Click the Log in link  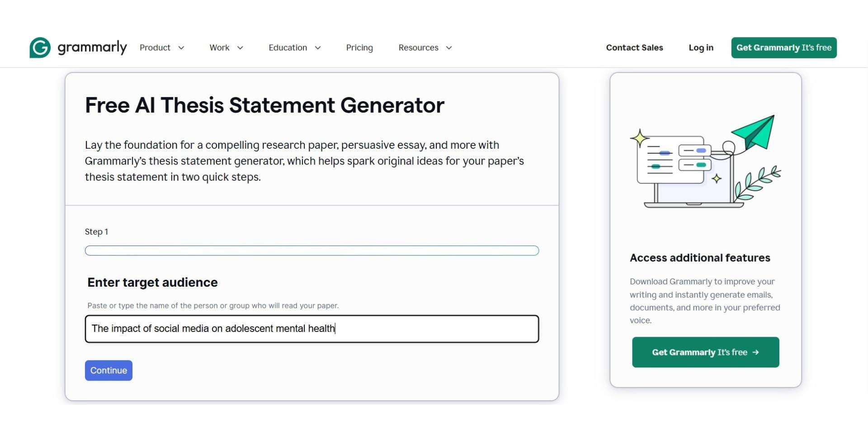click(x=701, y=47)
